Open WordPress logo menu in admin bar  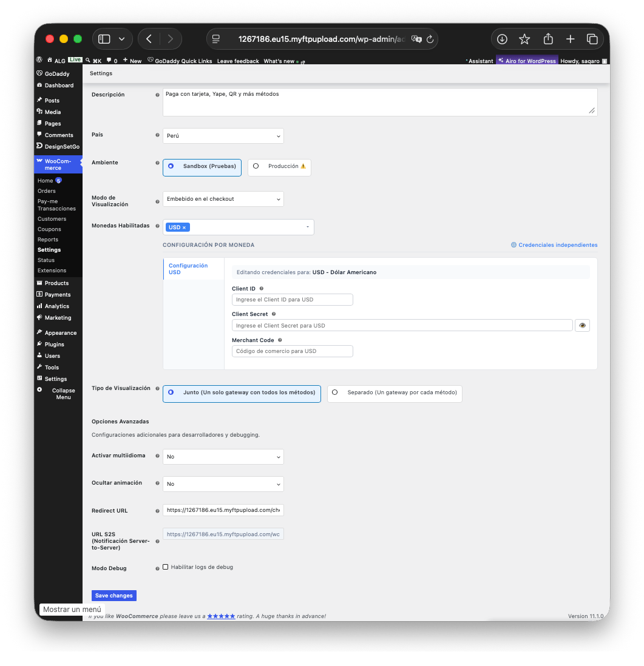39,60
